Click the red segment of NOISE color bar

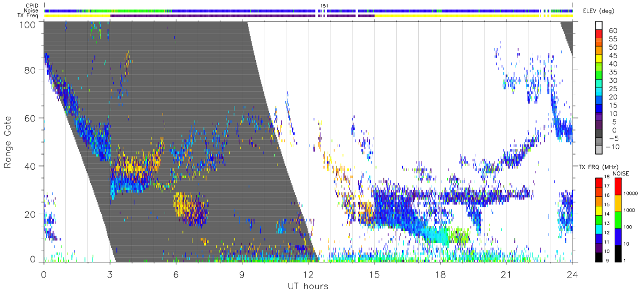(618, 186)
